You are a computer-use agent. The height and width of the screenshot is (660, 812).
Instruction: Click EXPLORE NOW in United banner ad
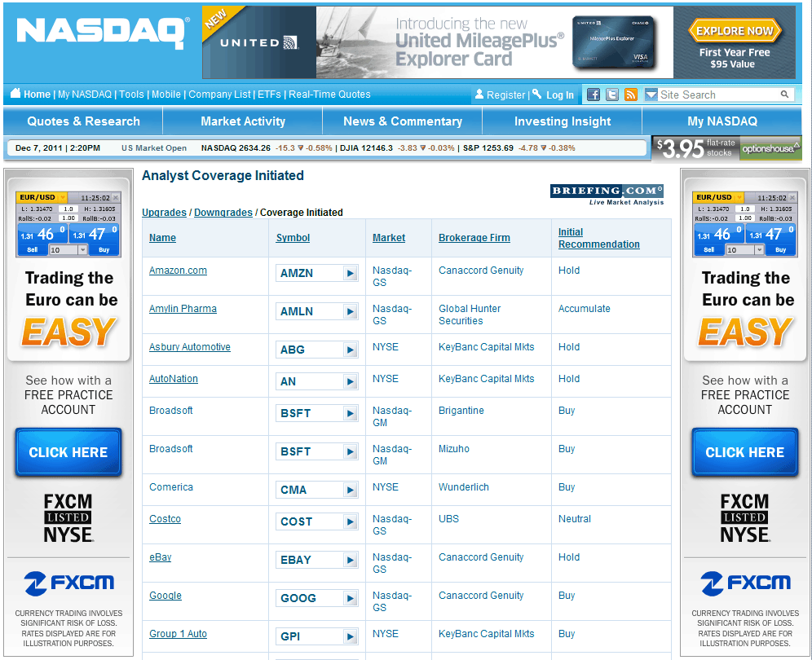coord(735,31)
